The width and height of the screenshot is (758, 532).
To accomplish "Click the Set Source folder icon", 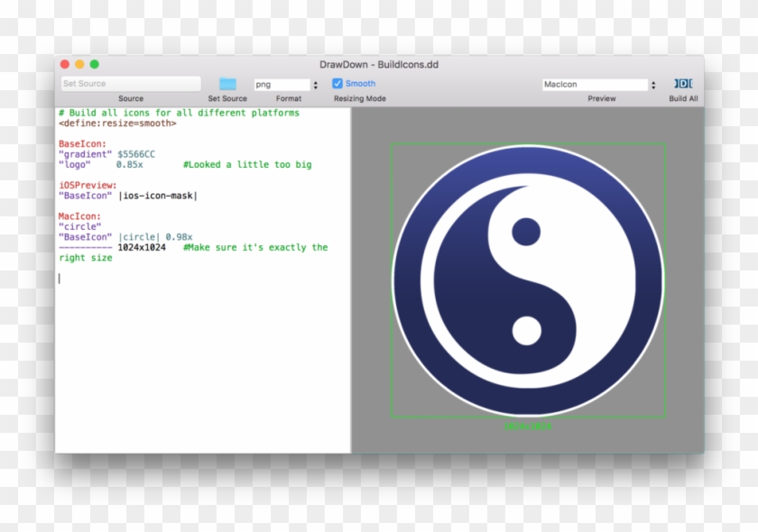I will pos(228,82).
